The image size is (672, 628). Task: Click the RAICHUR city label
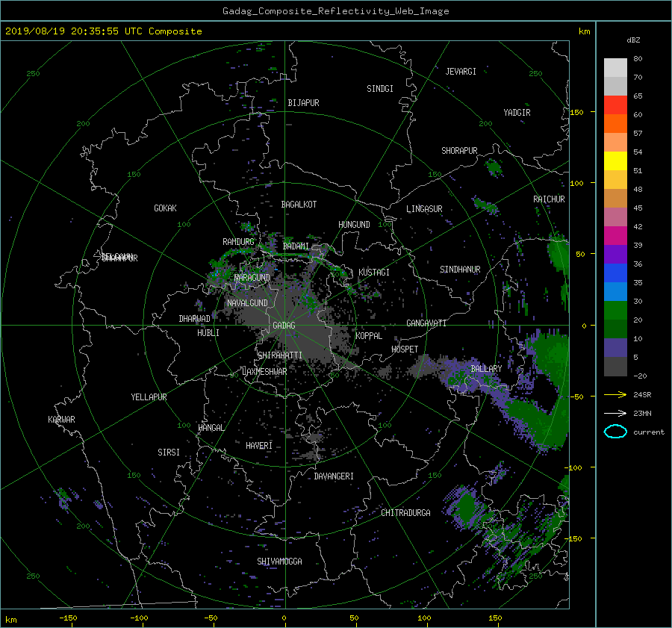(549, 199)
